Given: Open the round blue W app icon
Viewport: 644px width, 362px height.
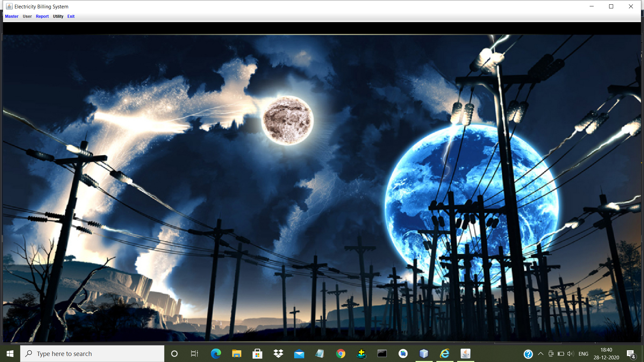Looking at the screenshot, I should [403, 354].
